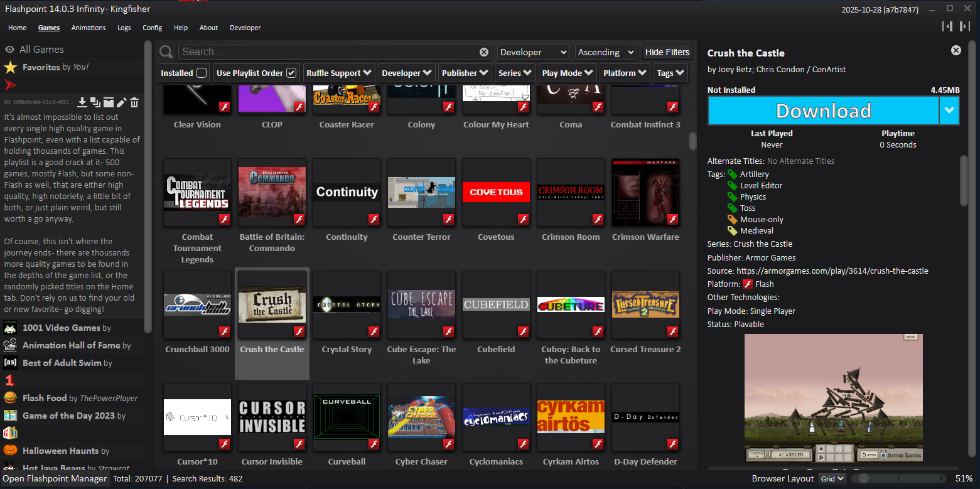Select the Cursed Treasure 2 game tile
Screen dimensions: 980x489
coord(645,323)
